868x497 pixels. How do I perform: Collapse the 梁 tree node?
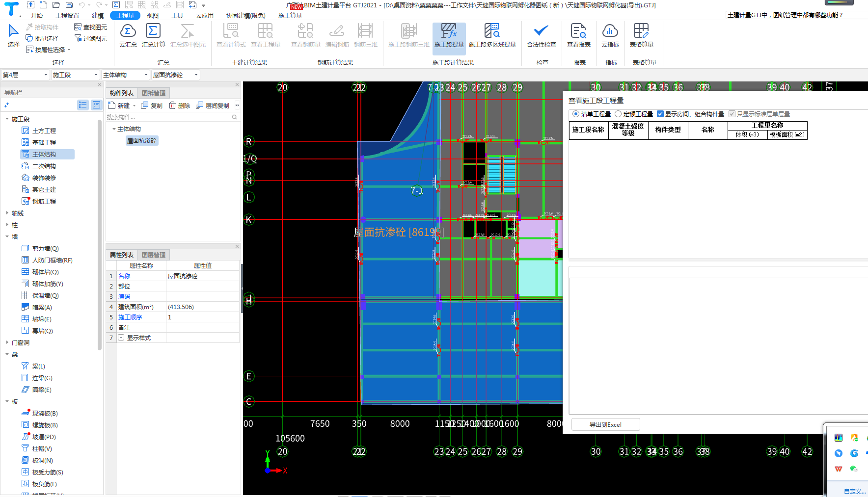tap(7, 354)
